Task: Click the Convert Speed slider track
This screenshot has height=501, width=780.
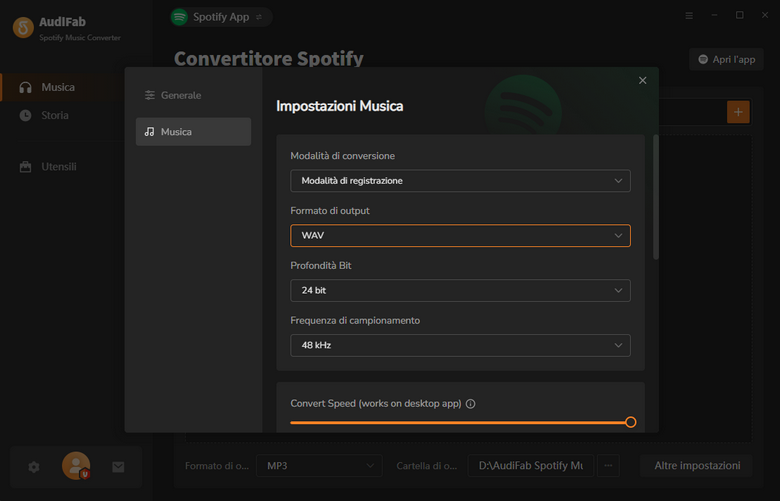Action: [460, 422]
